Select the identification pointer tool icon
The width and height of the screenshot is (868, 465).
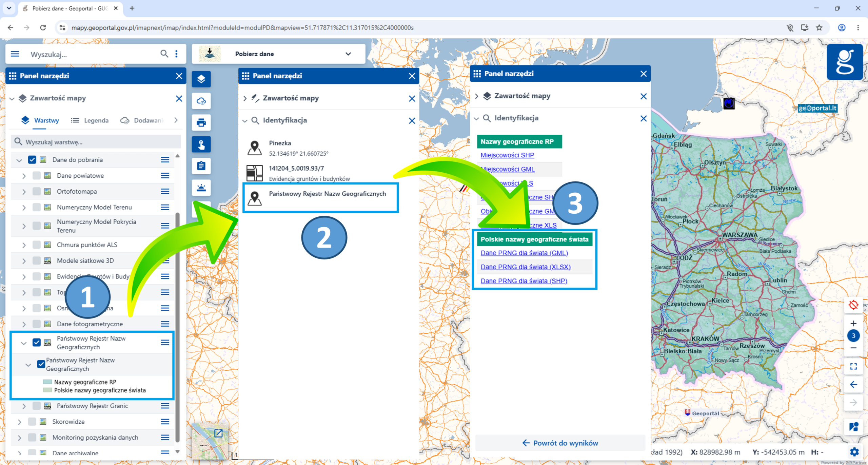(x=201, y=144)
